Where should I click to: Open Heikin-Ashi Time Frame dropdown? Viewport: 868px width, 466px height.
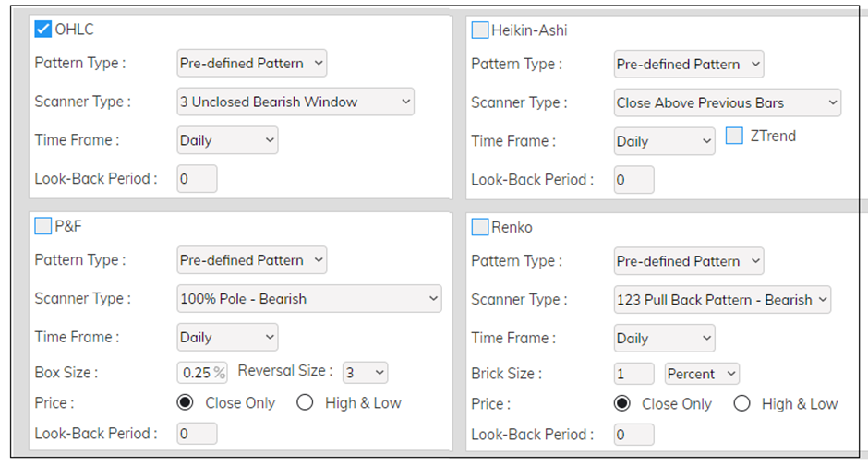[x=664, y=141]
